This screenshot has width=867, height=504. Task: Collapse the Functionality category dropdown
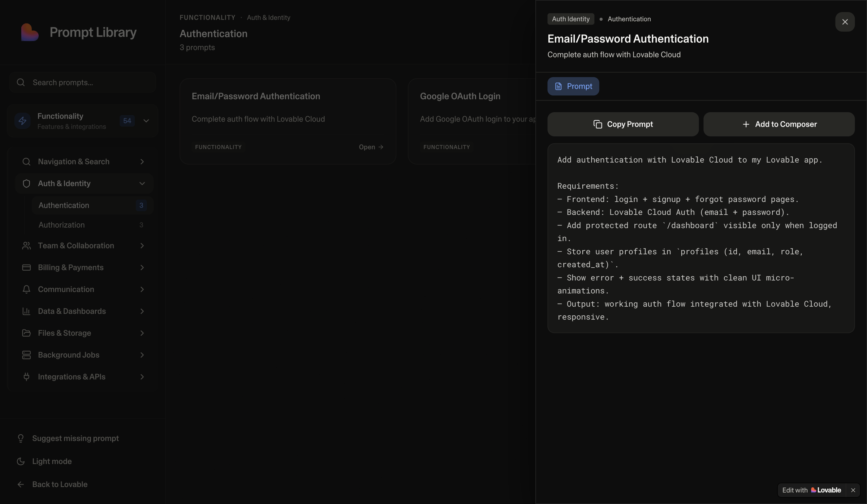(x=146, y=121)
